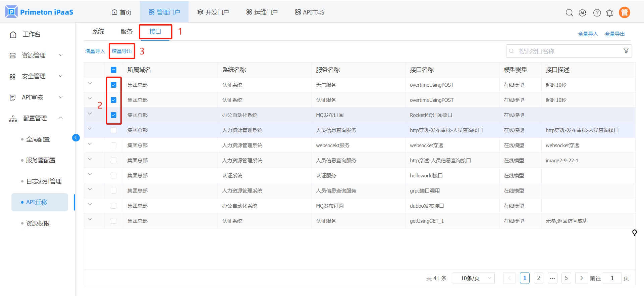Check the websocket穿透 row checkbox

tap(114, 145)
